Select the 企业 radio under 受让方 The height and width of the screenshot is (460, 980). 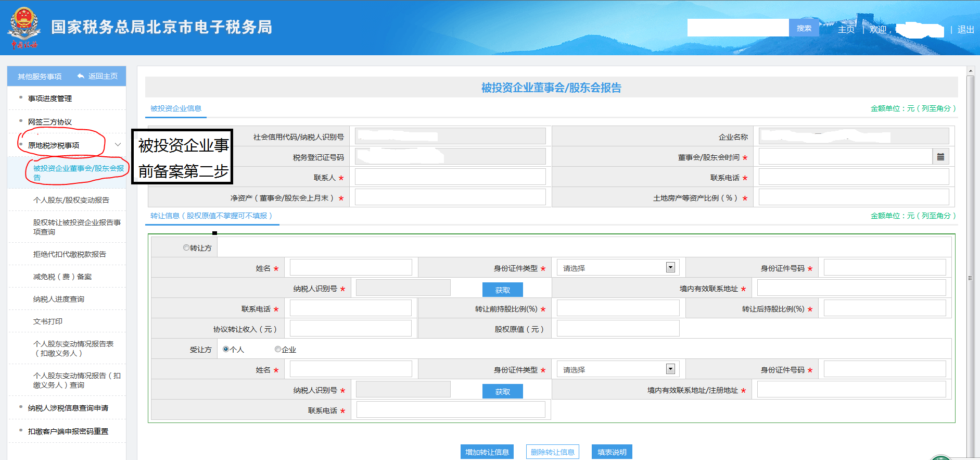point(278,349)
